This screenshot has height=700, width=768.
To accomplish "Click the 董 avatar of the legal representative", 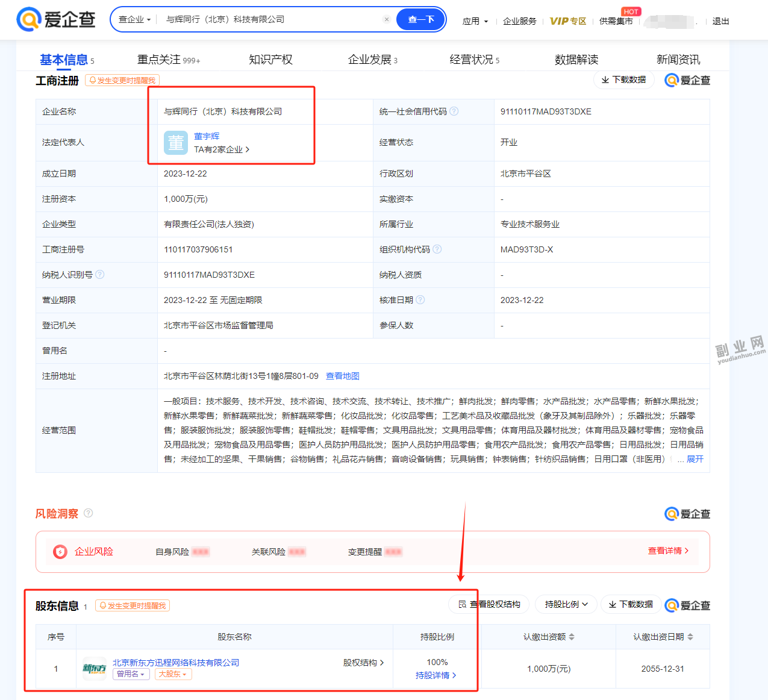I will [176, 143].
